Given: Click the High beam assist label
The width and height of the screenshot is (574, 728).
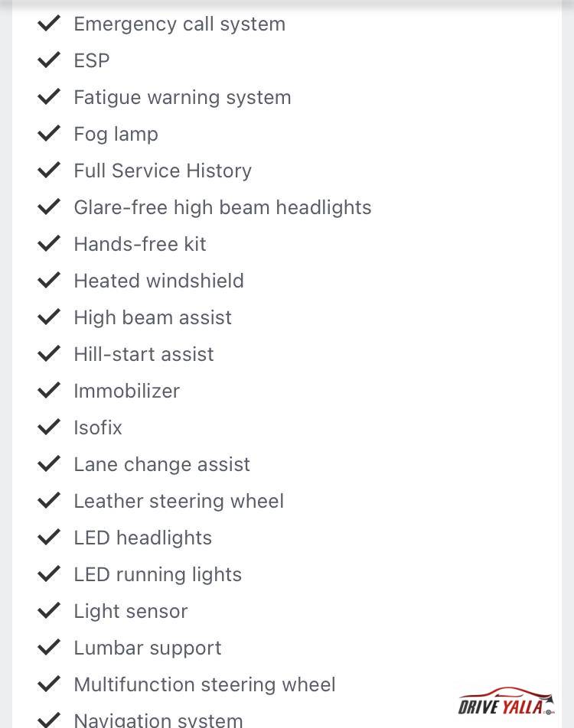Looking at the screenshot, I should [152, 318].
